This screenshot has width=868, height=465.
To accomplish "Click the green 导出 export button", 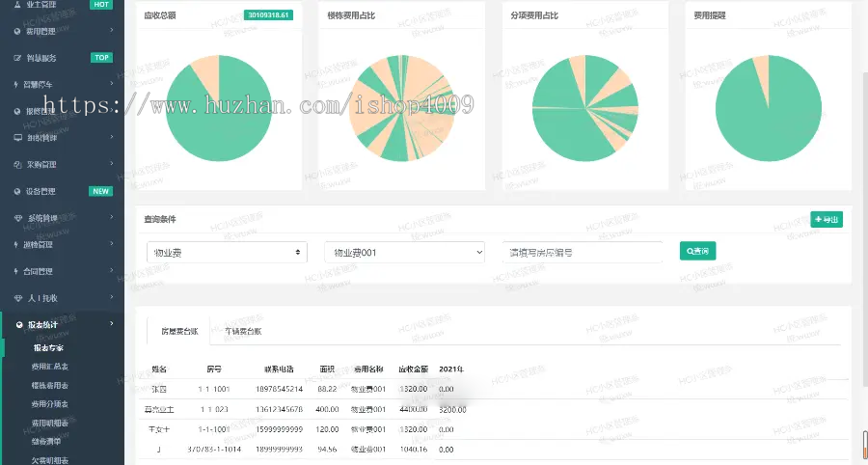I will click(x=827, y=220).
